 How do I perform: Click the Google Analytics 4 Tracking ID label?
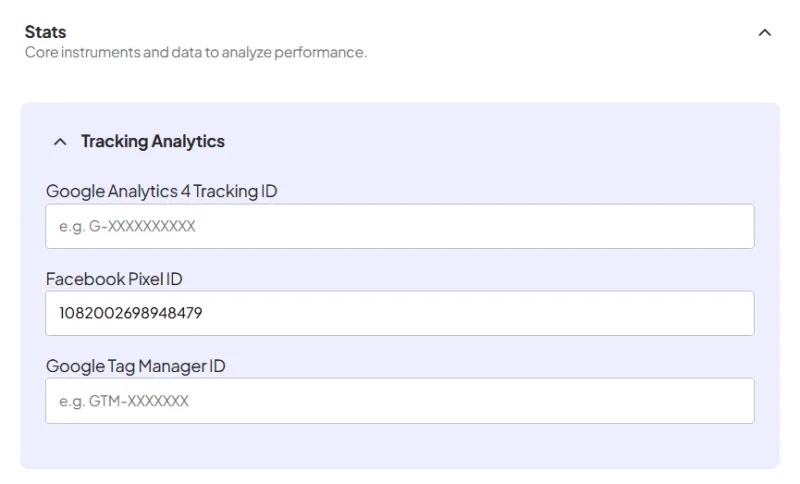tap(161, 191)
